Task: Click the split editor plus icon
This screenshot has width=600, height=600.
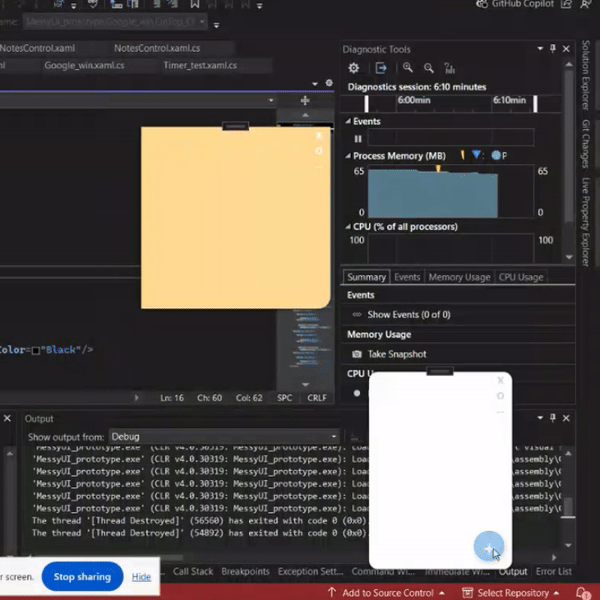Action: pyautogui.click(x=305, y=101)
